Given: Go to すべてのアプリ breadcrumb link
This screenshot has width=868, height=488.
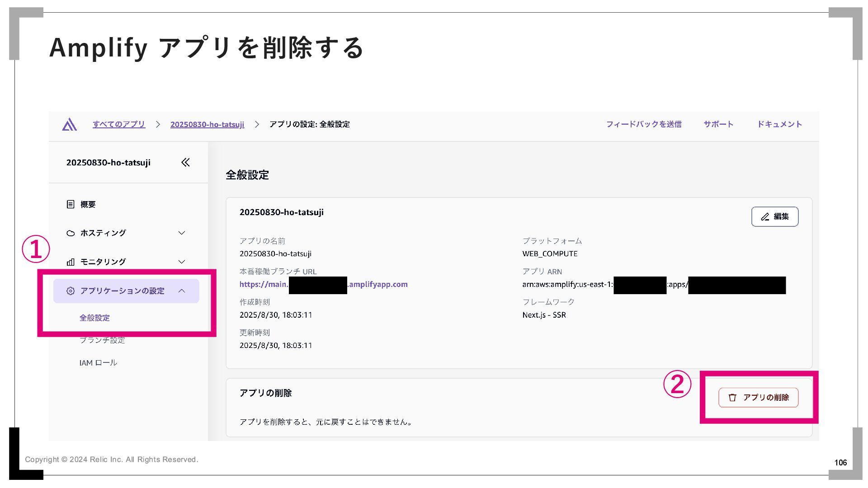Looking at the screenshot, I should (119, 124).
